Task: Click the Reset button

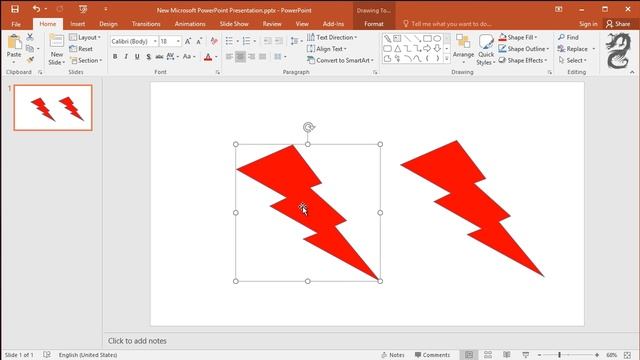Action: click(x=81, y=49)
